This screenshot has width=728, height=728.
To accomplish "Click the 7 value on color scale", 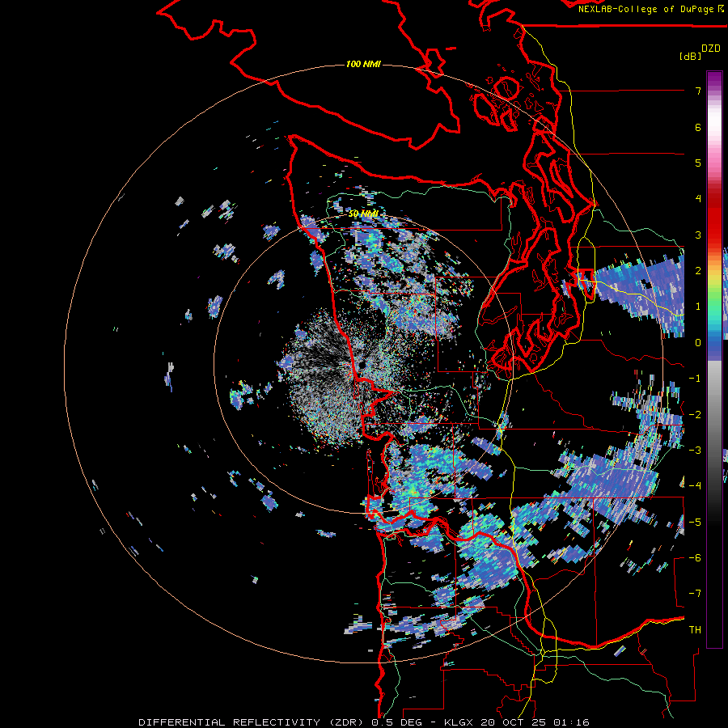I will click(x=698, y=91).
